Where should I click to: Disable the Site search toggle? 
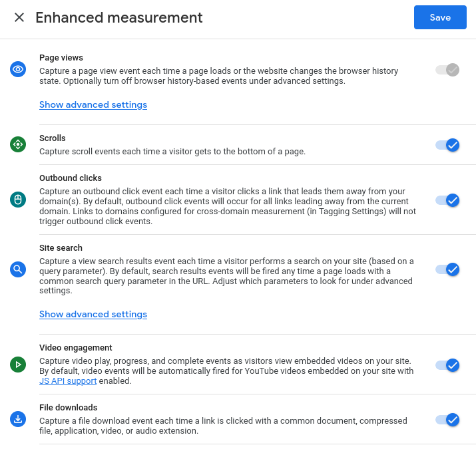[447, 269]
